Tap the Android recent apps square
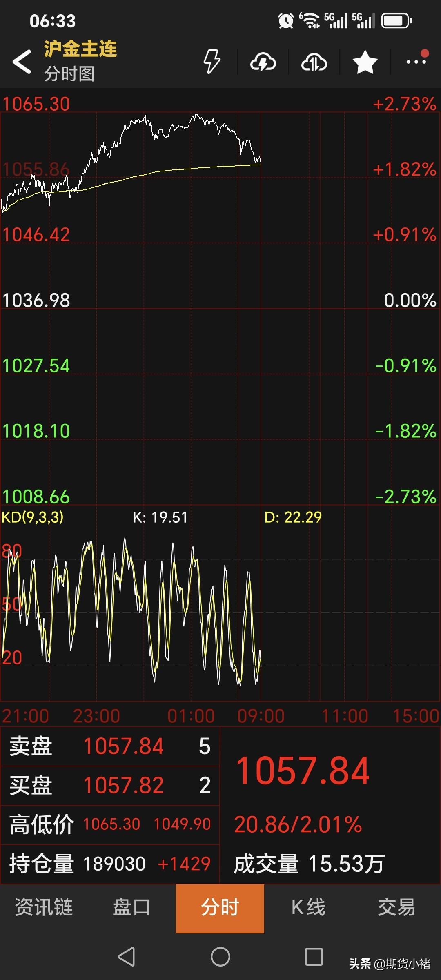Viewport: 441px width, 980px height. click(314, 957)
